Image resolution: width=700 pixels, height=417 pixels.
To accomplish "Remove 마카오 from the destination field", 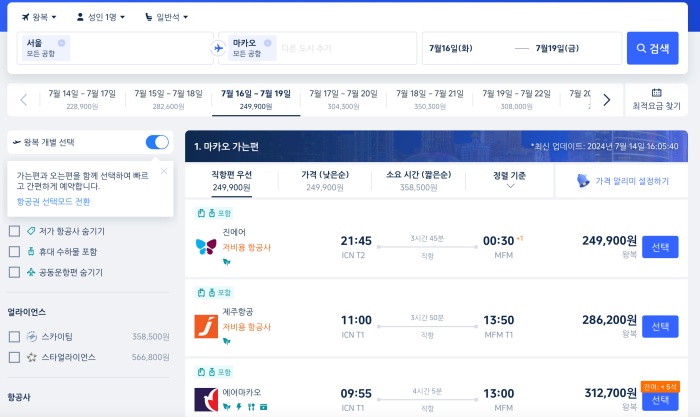I will click(x=267, y=43).
